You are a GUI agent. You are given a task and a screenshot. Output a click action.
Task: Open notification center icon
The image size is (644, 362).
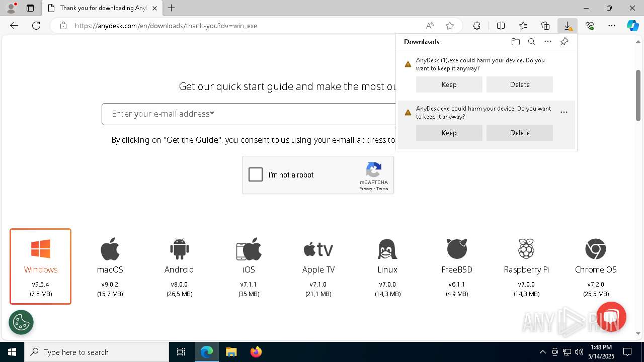627,352
